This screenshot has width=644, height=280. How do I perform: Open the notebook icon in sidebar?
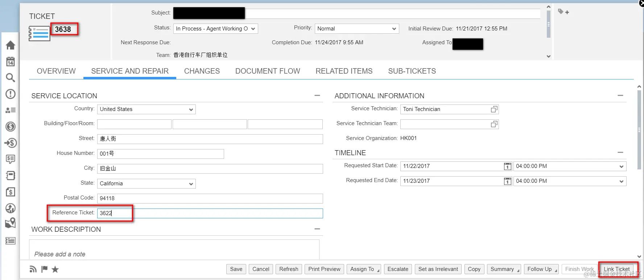(x=11, y=176)
